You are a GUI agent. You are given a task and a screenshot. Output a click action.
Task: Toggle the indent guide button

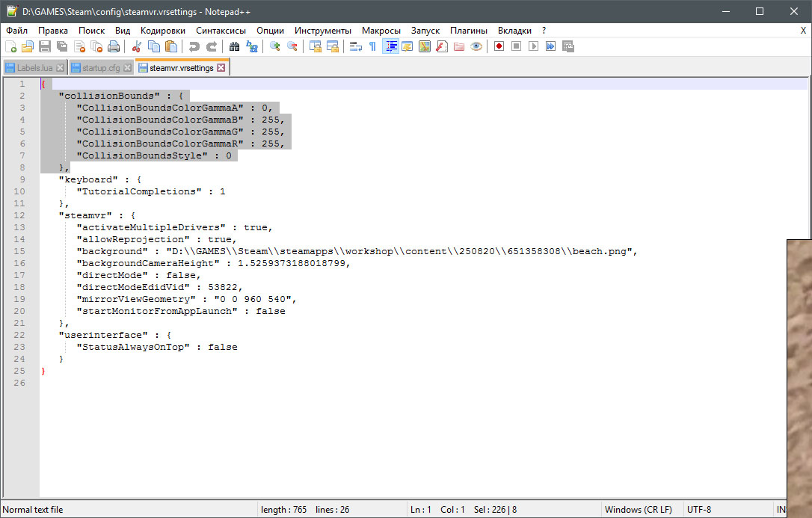pos(390,46)
